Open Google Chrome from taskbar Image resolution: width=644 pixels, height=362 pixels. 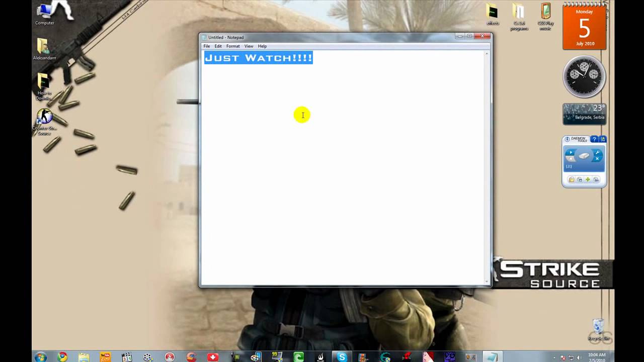(62, 357)
